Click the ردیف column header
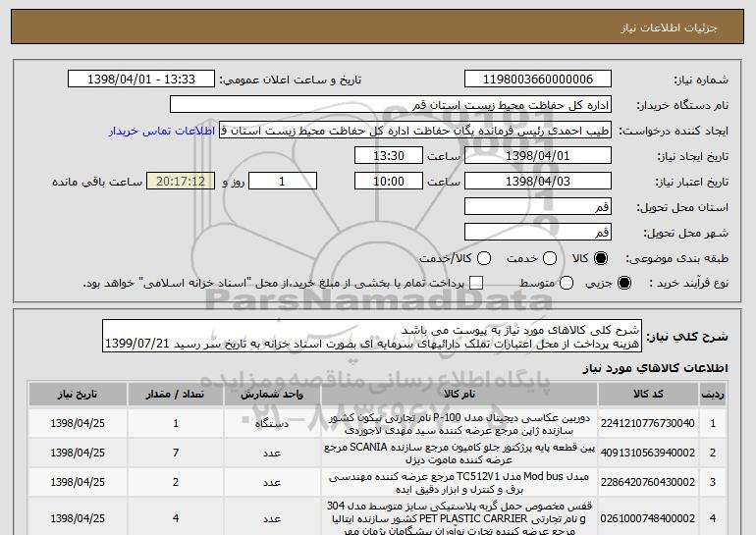756x535 pixels. [713, 395]
